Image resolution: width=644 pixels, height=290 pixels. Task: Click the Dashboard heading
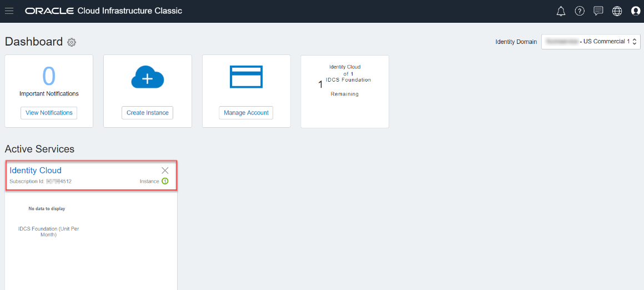(x=34, y=42)
